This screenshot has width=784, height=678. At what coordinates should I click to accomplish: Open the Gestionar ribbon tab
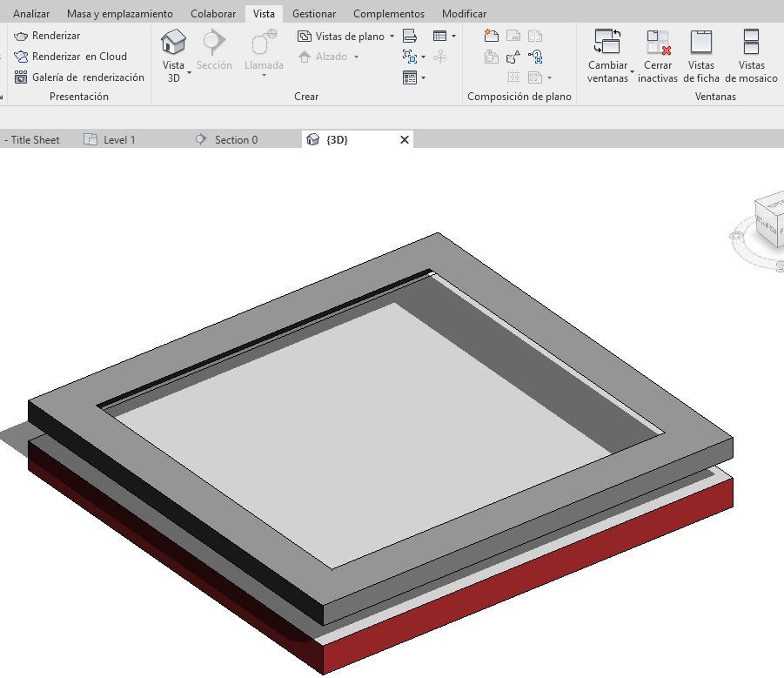(314, 14)
